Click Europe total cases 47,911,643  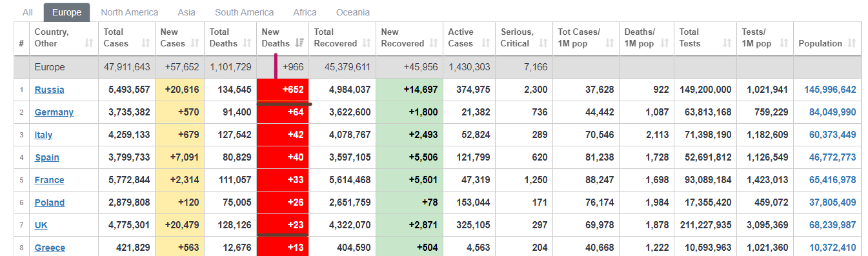(x=126, y=67)
